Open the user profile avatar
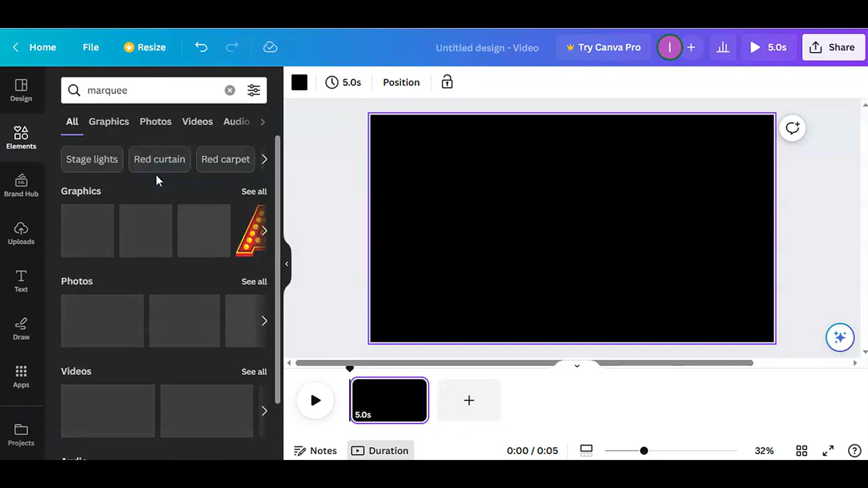868x488 pixels. click(x=670, y=47)
